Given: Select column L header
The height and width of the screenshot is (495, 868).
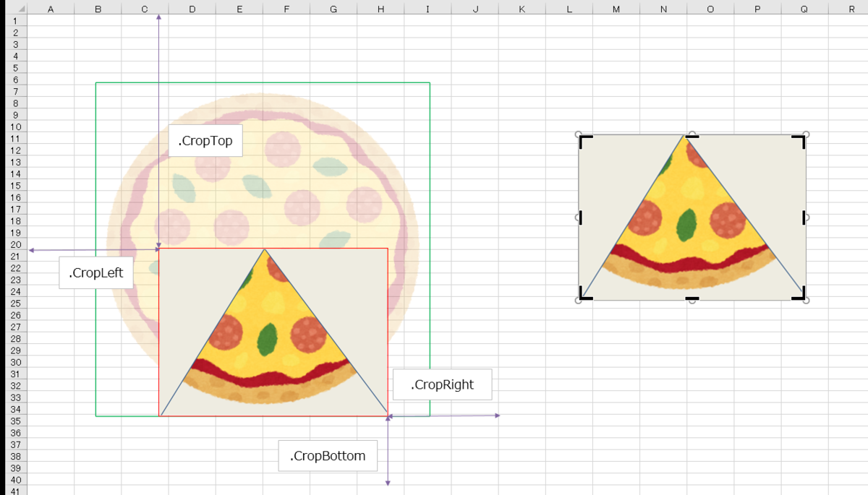Looking at the screenshot, I should tap(569, 9).
